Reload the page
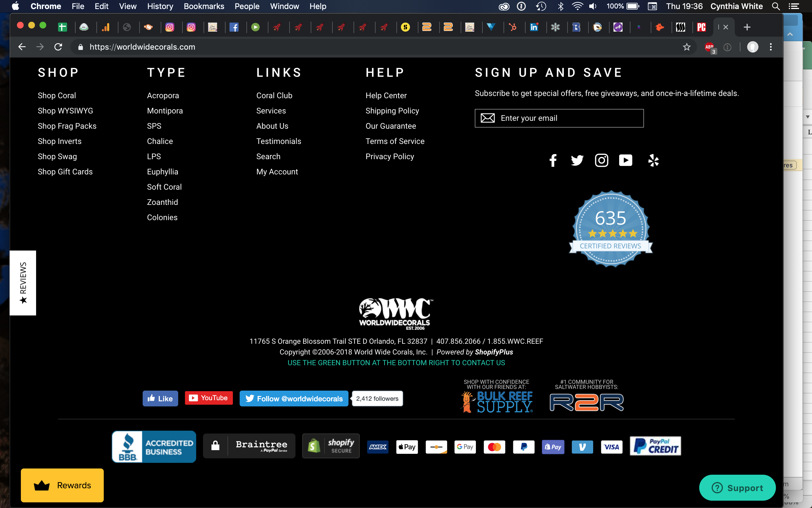 (58, 47)
